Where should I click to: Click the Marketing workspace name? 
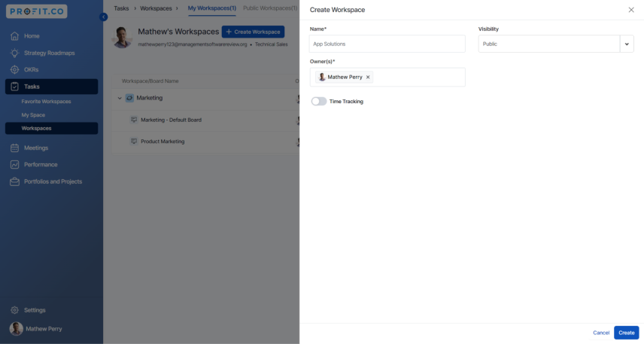click(x=150, y=98)
